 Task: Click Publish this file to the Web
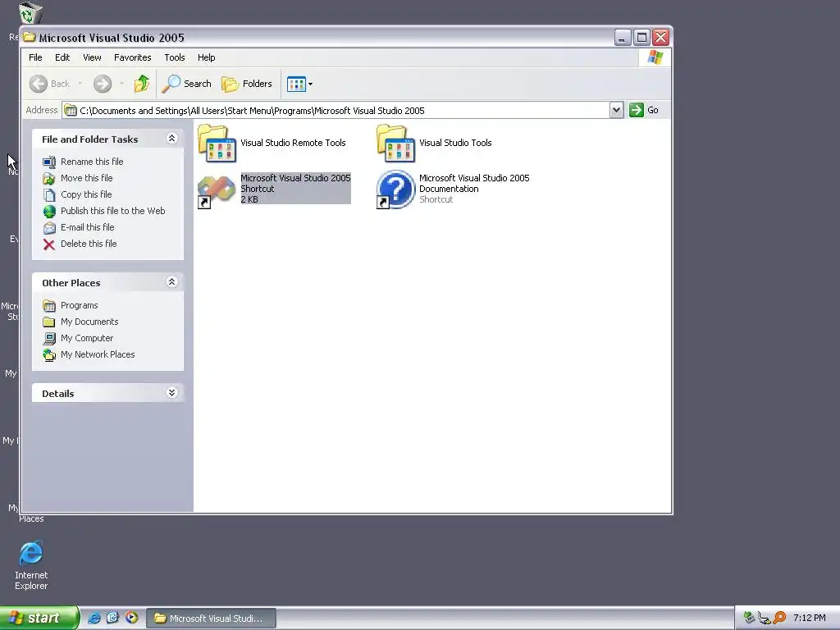pos(112,211)
